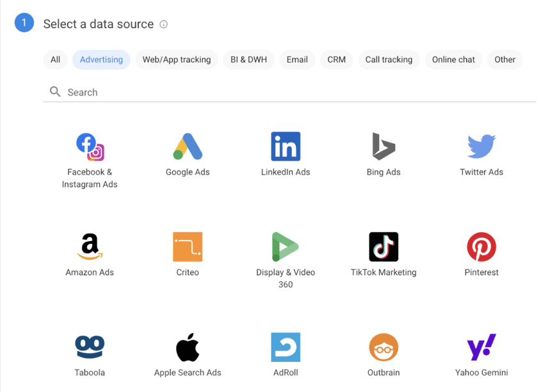Viewport: 550px width, 392px height.
Task: Select the Outbrain icon
Action: (384, 347)
